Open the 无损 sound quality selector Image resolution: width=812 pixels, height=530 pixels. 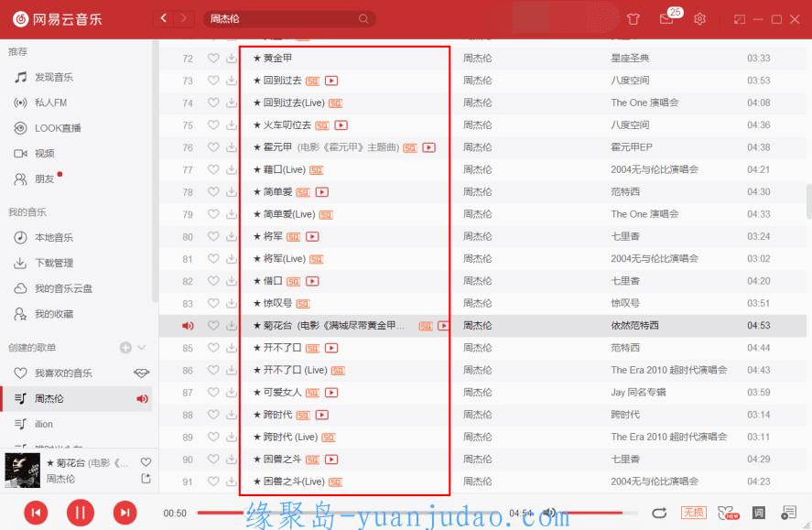tap(694, 513)
